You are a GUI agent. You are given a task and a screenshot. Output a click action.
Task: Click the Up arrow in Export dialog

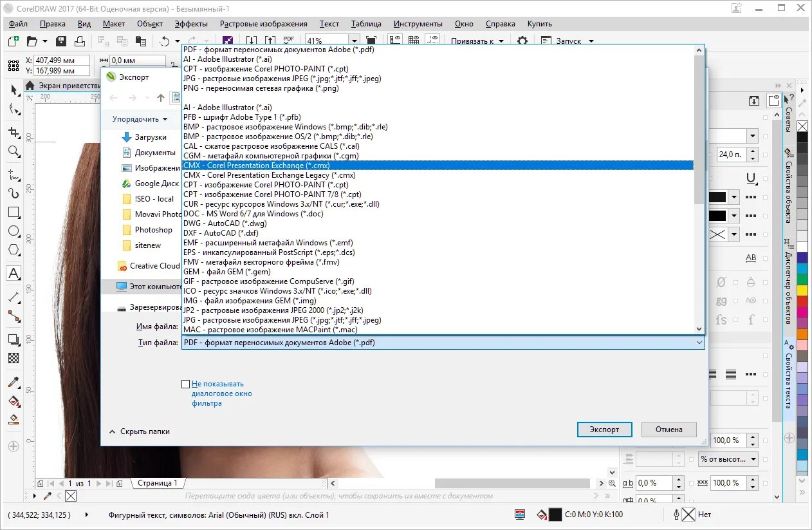tap(161, 98)
